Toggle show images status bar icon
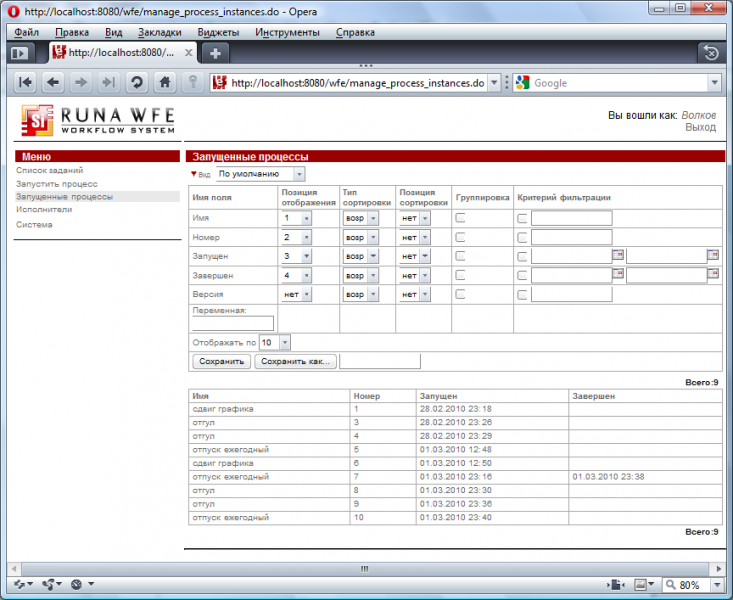 [x=640, y=585]
